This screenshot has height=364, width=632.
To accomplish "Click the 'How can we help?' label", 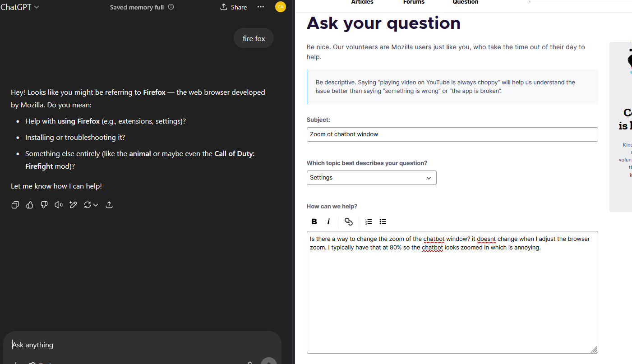I will click(332, 207).
